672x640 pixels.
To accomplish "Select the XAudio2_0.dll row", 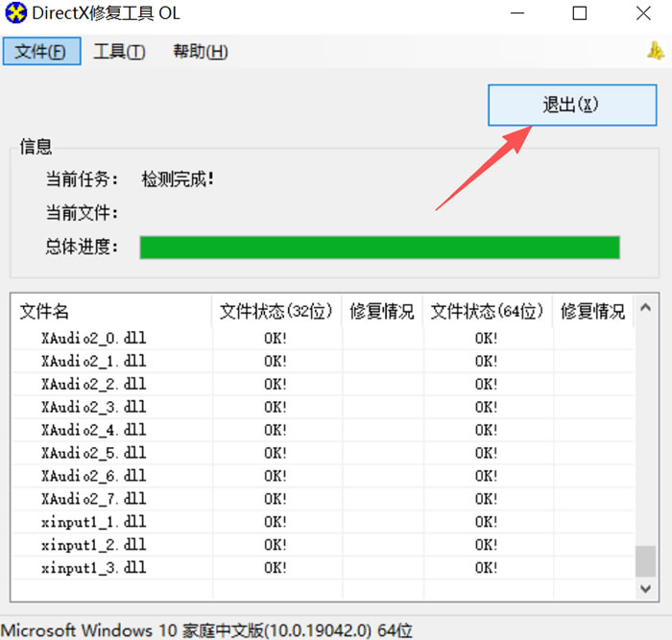I will [x=323, y=339].
